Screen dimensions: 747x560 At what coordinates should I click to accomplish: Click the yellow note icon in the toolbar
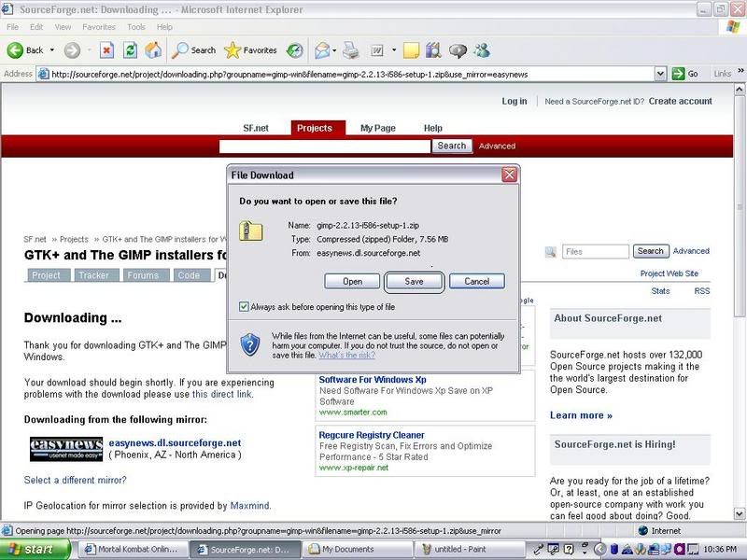pos(411,50)
